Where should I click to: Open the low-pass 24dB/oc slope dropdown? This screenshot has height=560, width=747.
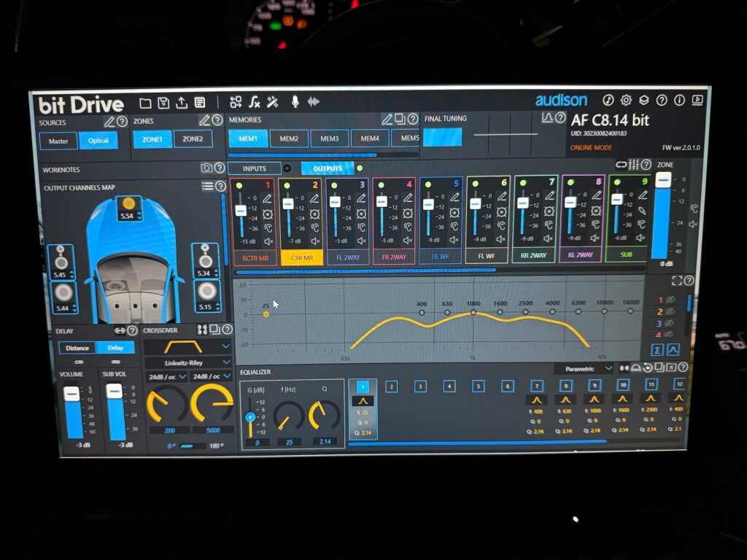228,376
